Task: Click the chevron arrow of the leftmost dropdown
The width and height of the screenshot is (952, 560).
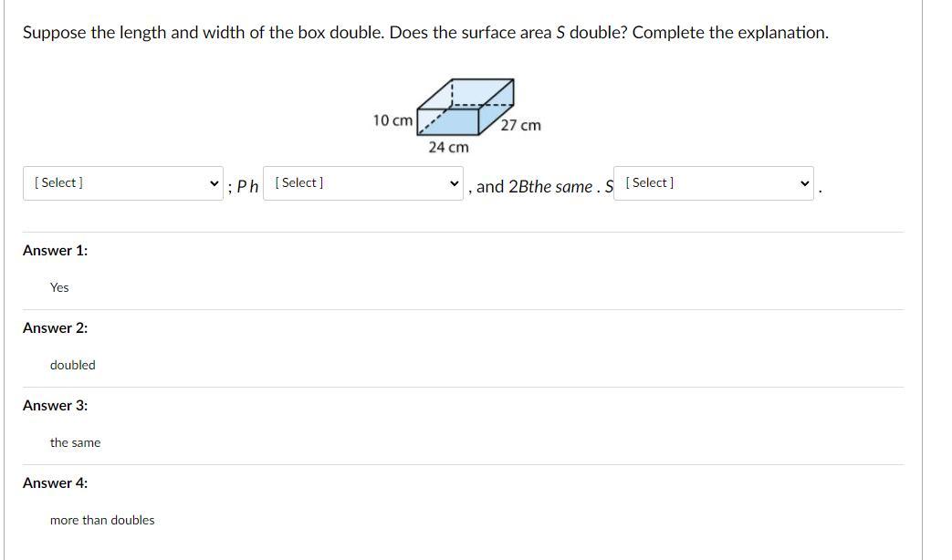Action: point(214,183)
